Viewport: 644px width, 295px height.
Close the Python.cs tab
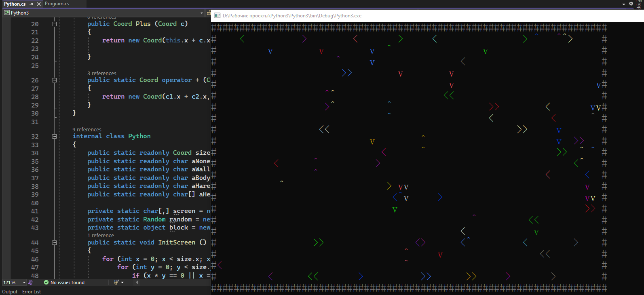click(x=39, y=4)
